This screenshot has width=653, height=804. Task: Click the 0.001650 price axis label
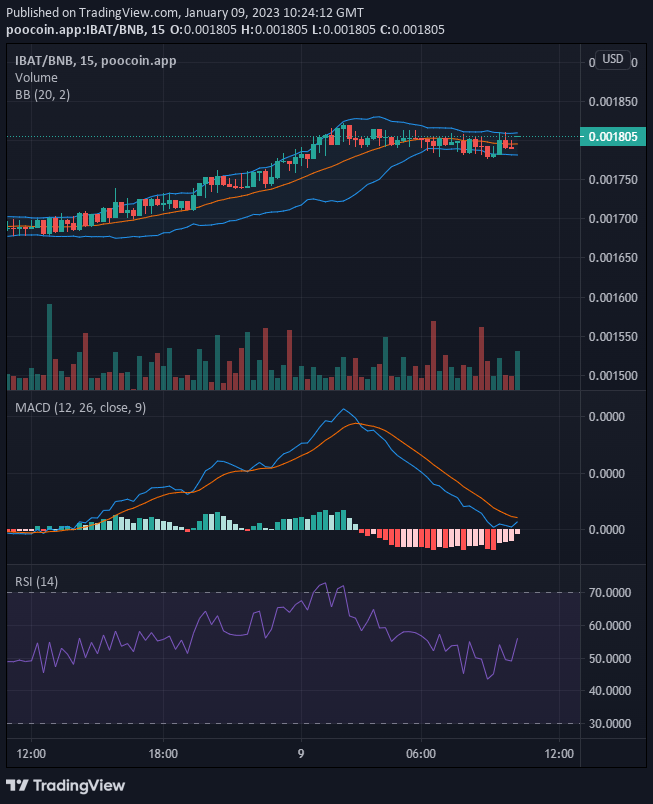pos(613,258)
